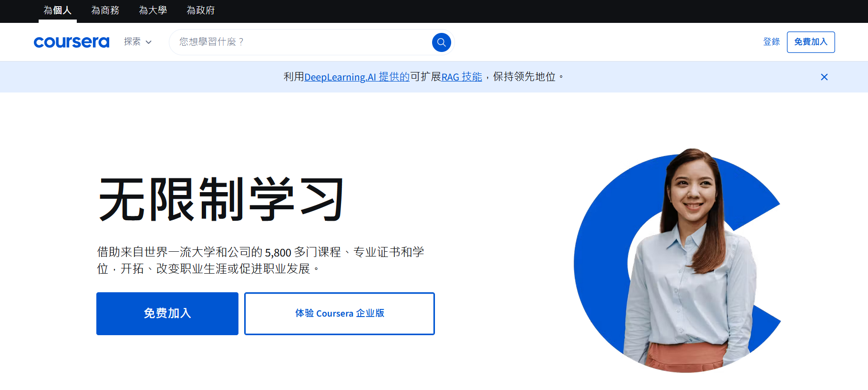The image size is (868, 390).
Task: Click the hero image of the woman
Action: [677, 261]
